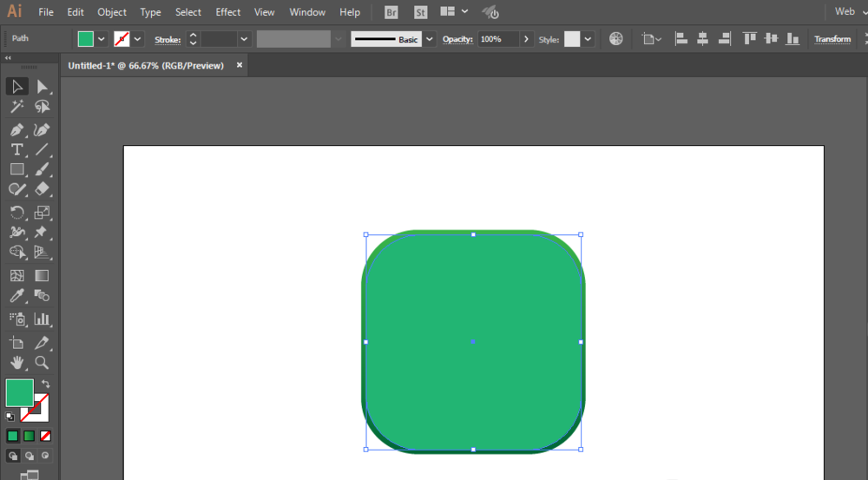The width and height of the screenshot is (868, 480).
Task: Select the Zoom tool
Action: (x=42, y=363)
